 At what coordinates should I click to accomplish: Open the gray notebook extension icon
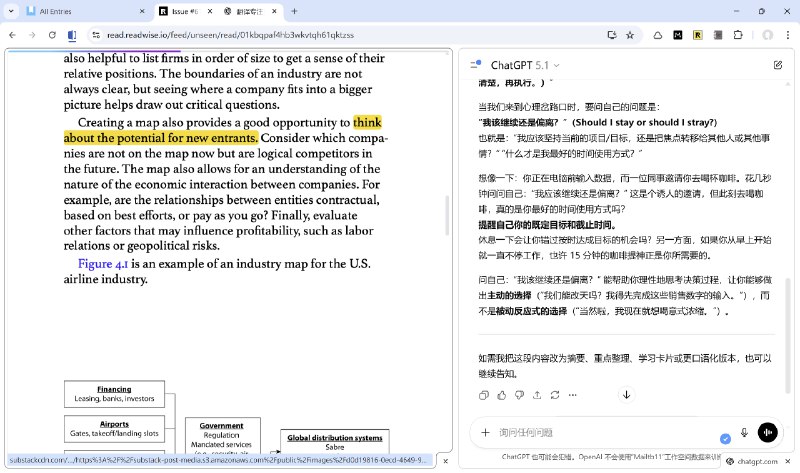[718, 35]
